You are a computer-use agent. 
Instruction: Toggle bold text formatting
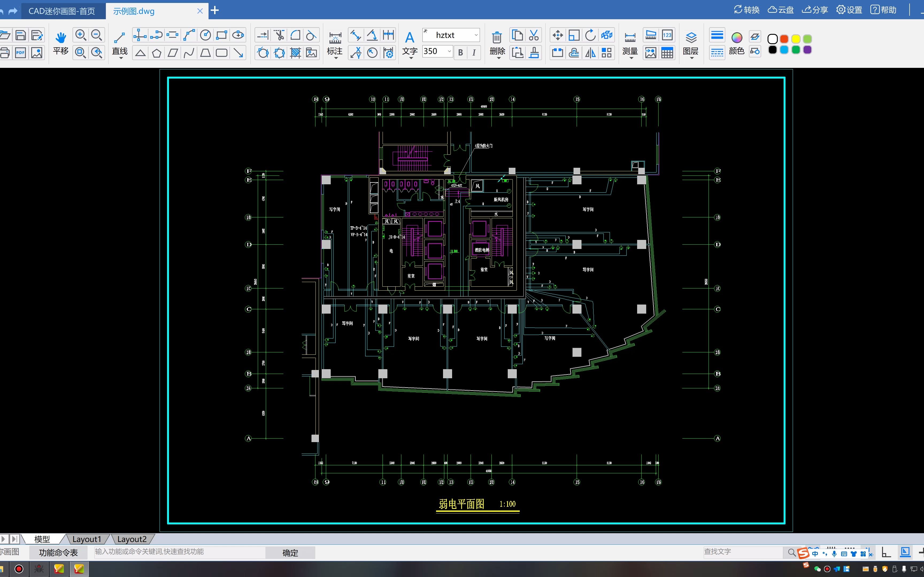click(x=460, y=53)
